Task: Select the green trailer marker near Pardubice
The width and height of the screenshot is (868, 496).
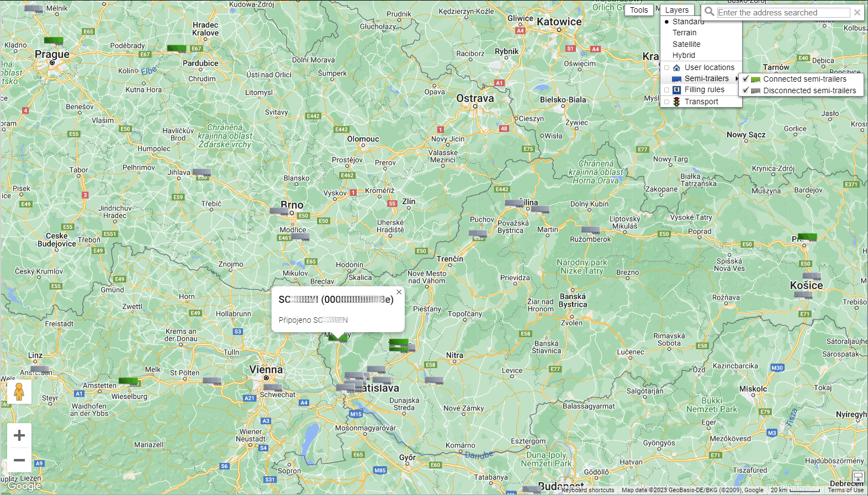Action: [177, 49]
